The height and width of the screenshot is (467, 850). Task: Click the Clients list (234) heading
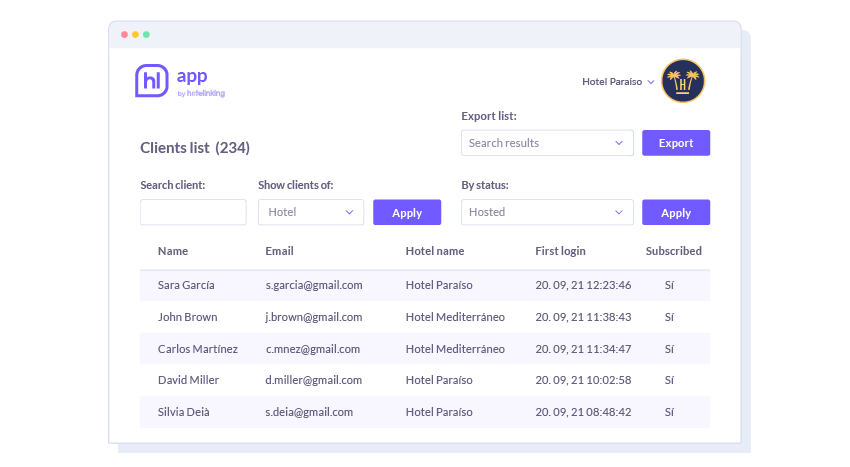point(195,148)
